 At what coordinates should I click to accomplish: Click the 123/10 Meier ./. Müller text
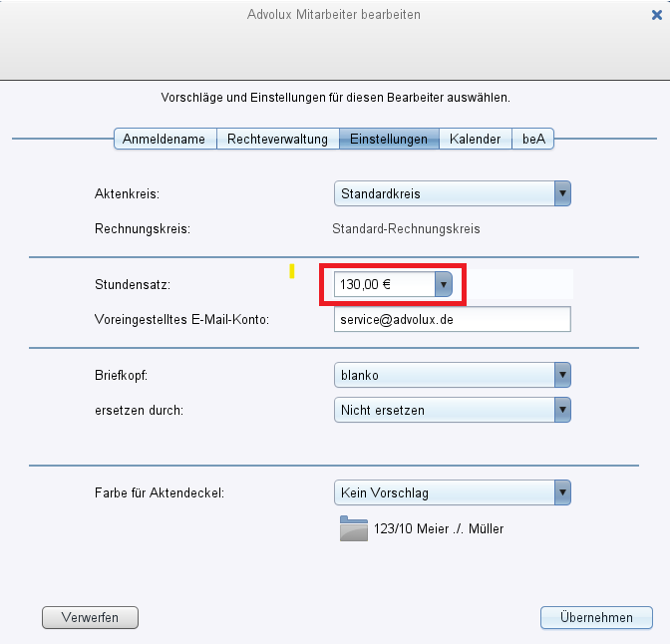[x=439, y=529]
